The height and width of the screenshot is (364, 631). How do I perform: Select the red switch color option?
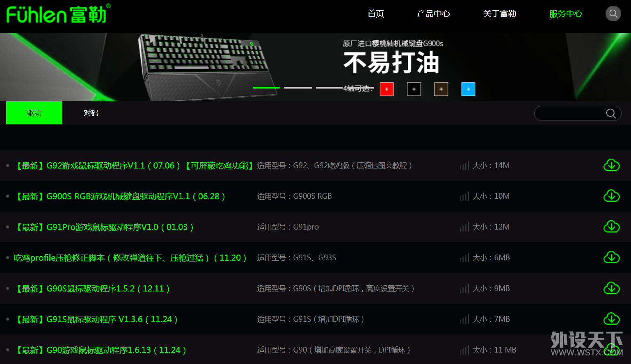(x=386, y=89)
